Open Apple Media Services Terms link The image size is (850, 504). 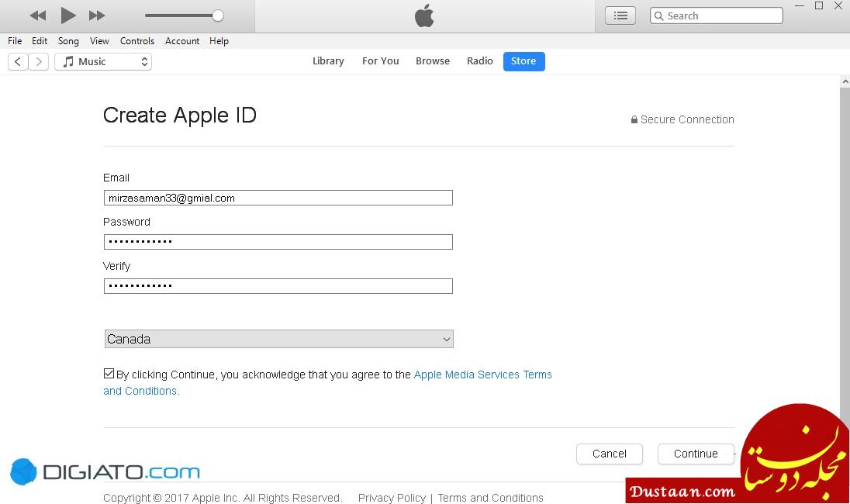(x=482, y=375)
